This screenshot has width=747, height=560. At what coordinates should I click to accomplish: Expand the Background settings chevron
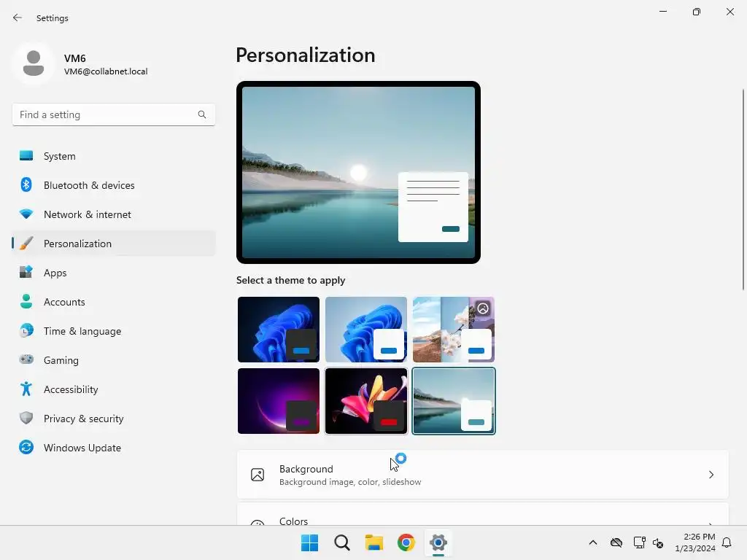[711, 475]
